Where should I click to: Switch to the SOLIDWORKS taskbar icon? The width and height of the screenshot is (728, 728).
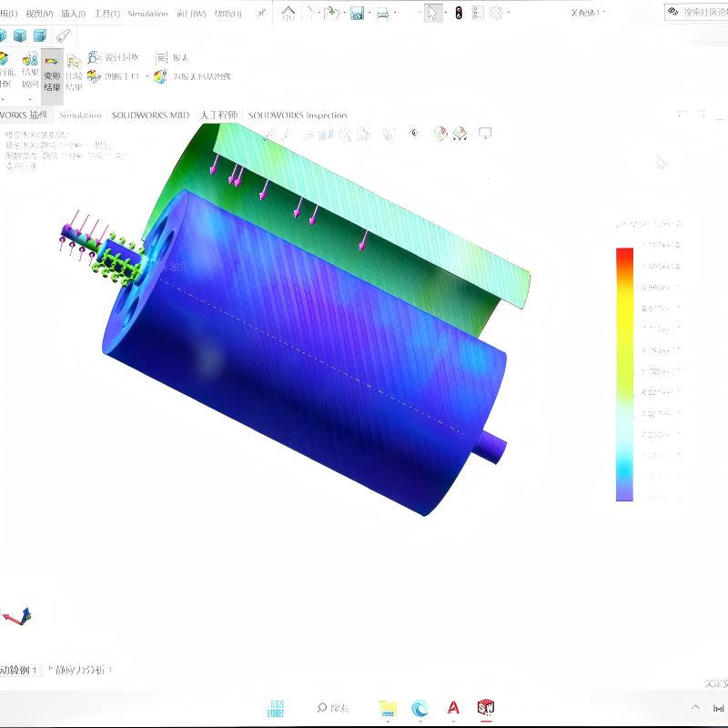[486, 708]
